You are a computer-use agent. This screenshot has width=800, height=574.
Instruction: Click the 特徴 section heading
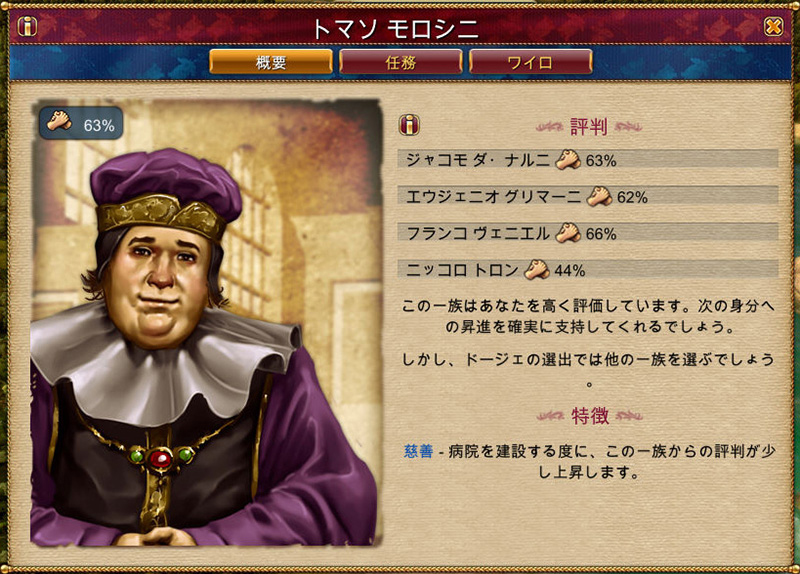click(x=590, y=416)
